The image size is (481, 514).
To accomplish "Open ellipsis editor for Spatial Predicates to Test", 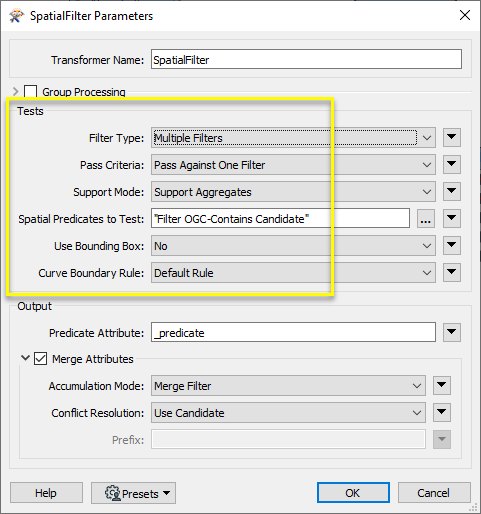I will coord(426,219).
